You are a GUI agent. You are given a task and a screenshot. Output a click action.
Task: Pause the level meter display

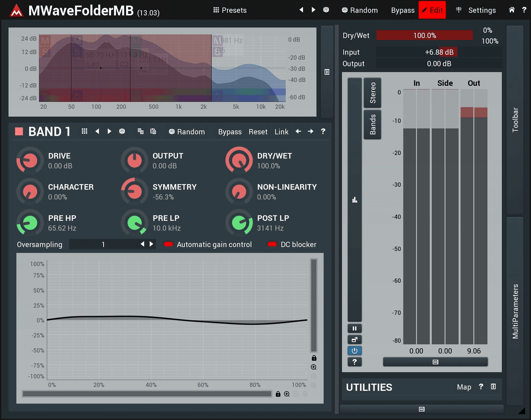click(354, 328)
